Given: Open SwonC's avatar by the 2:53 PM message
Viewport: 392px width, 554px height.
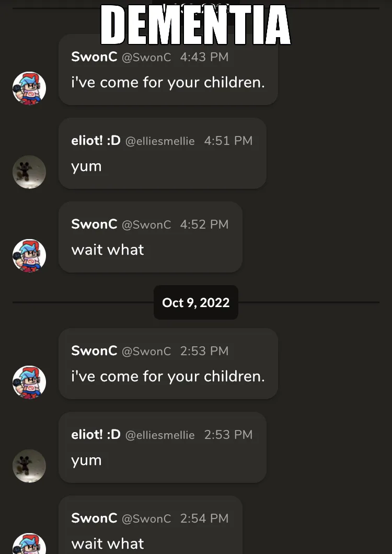Looking at the screenshot, I should (x=29, y=382).
